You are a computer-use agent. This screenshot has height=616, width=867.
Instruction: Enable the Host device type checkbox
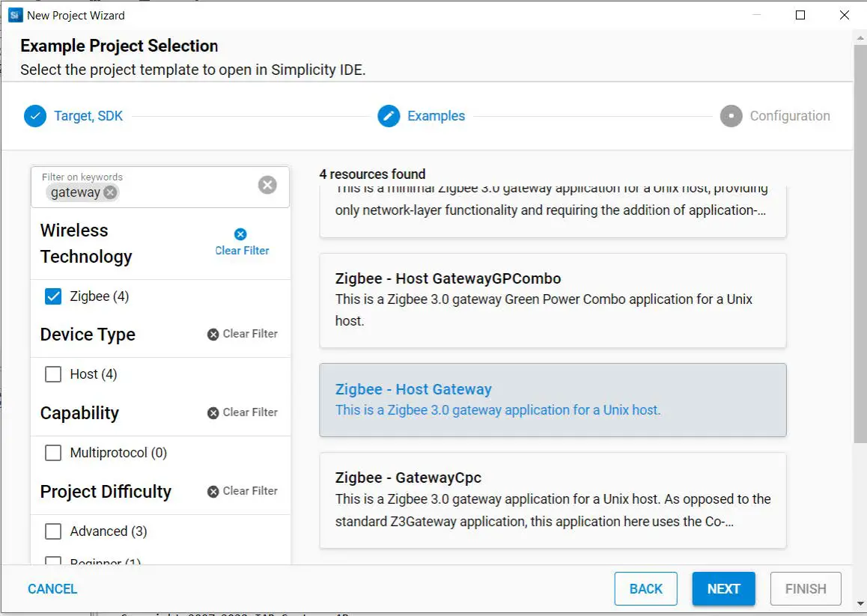(x=53, y=374)
